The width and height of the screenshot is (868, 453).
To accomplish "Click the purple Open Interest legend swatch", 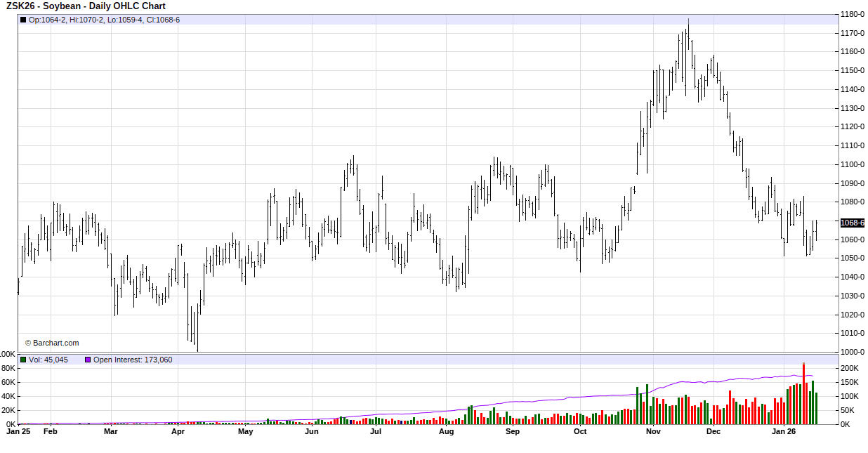I will click(x=88, y=360).
